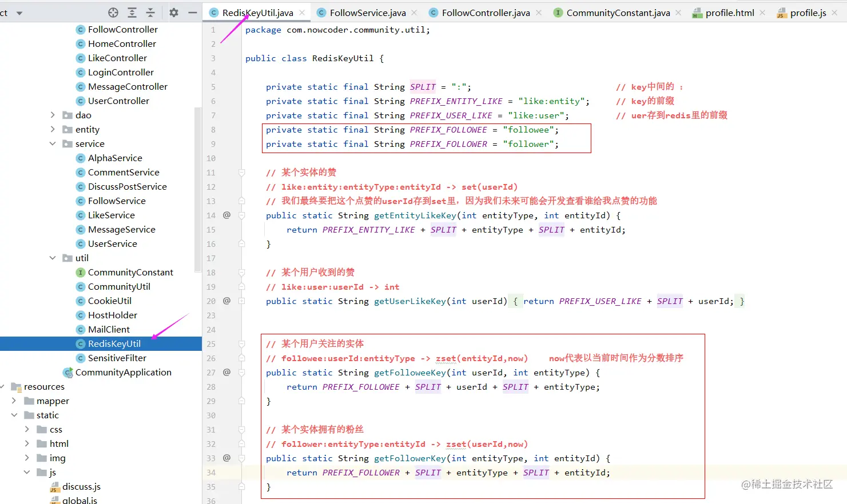
Task: Expand folded getUserLikeKey method at line 20
Action: coord(241,301)
